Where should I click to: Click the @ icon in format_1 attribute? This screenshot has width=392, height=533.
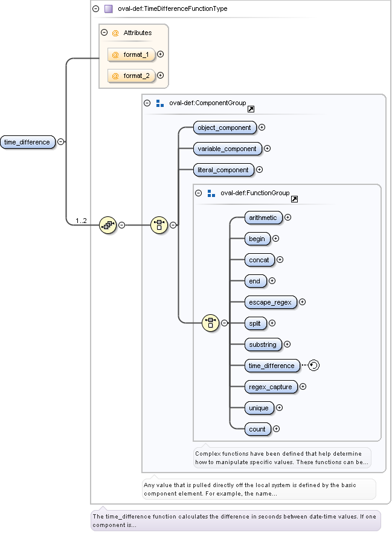(x=115, y=54)
